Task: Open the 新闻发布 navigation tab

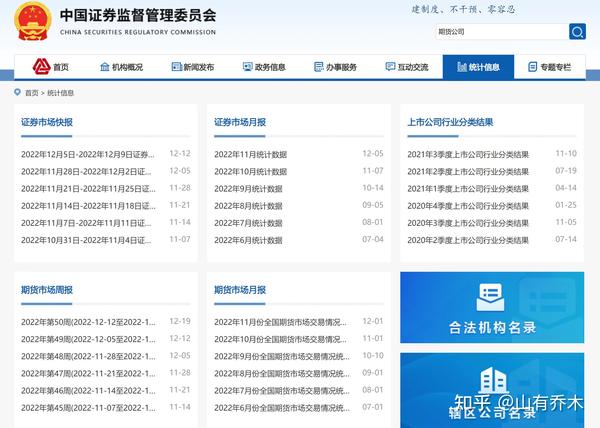Action: [x=193, y=67]
